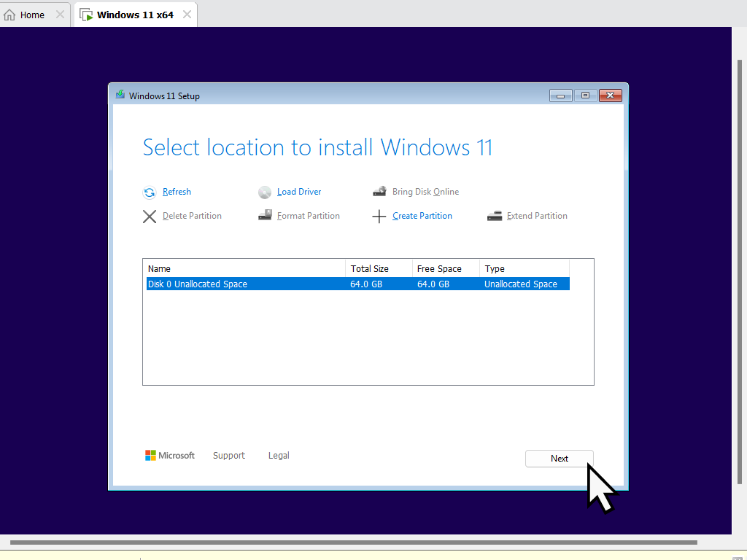Image resolution: width=747 pixels, height=560 pixels.
Task: Click the Type column header
Action: tap(495, 268)
